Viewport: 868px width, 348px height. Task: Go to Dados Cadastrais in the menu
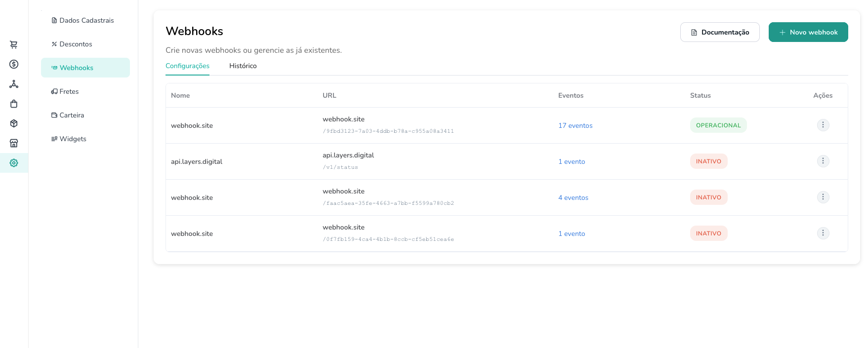click(x=86, y=20)
